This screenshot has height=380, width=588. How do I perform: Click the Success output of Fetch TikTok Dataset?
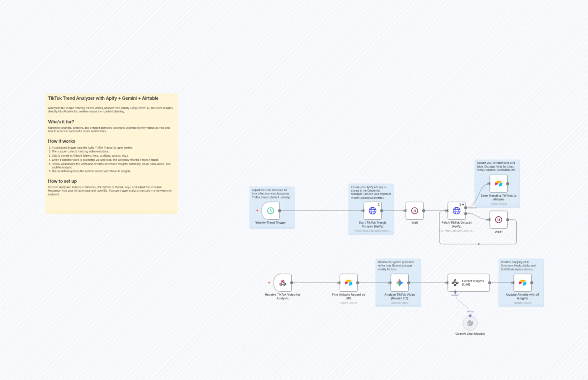tap(466, 208)
